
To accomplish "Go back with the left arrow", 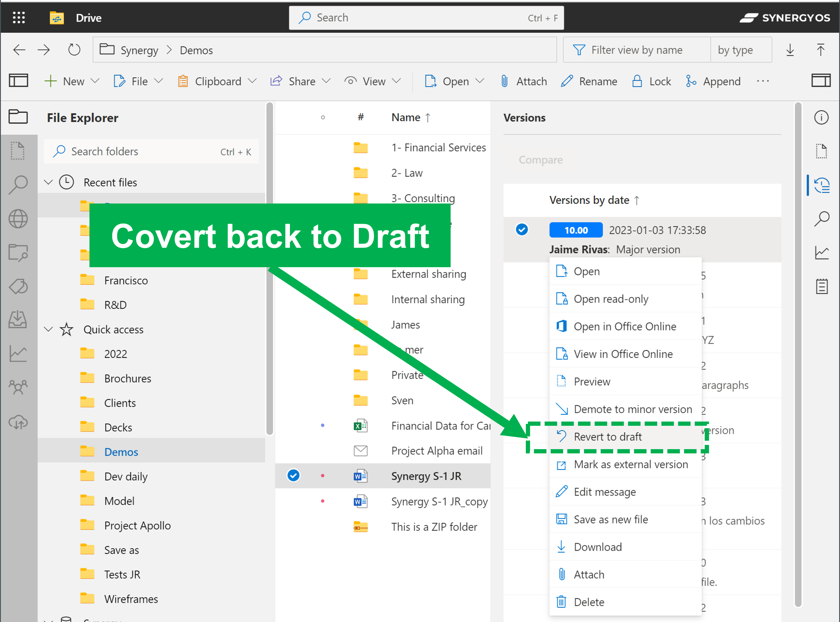I will (19, 50).
